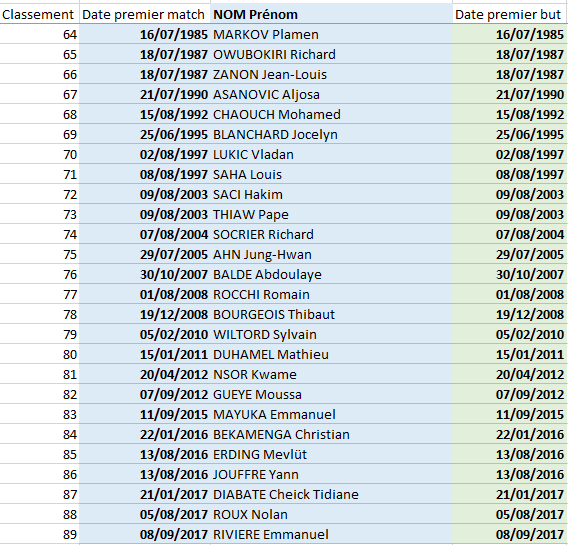Click first match date 07/08/2004
This screenshot has height=545, width=568.
[x=145, y=234]
